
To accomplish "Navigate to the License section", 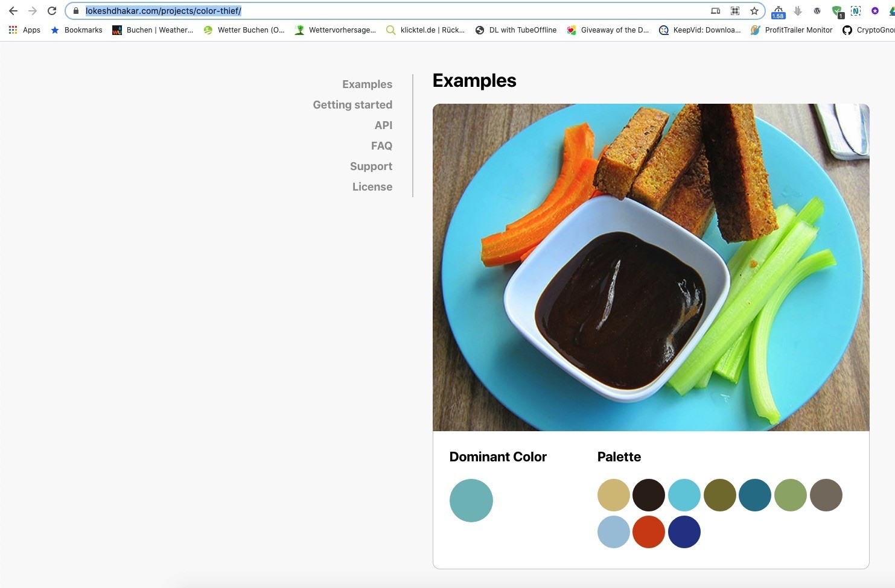I will pos(372,187).
